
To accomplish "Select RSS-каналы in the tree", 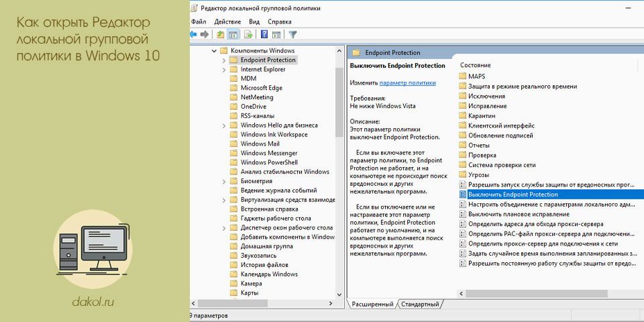I will [x=258, y=116].
